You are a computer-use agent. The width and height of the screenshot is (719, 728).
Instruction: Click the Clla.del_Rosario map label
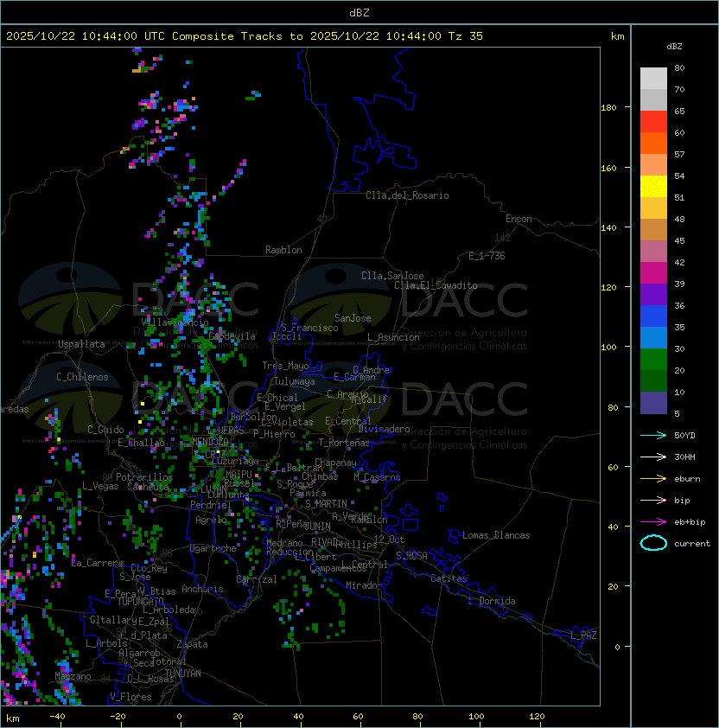(x=407, y=195)
